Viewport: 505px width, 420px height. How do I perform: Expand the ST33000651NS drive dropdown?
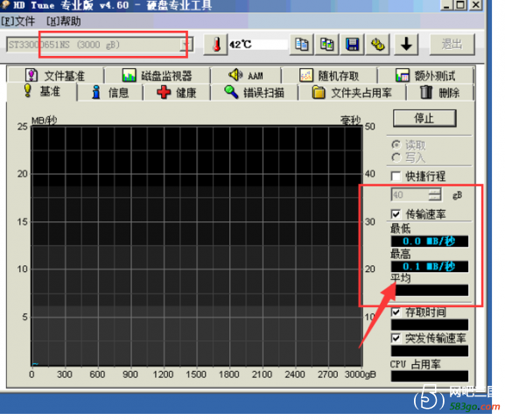(185, 45)
